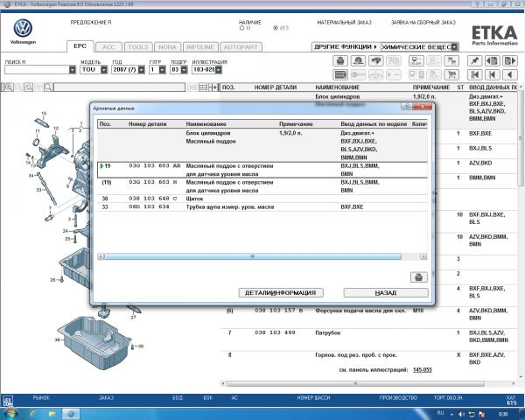Viewport: 525px width, 420px height.
Task: Zoom in on the illustration
Action: (x=9, y=87)
